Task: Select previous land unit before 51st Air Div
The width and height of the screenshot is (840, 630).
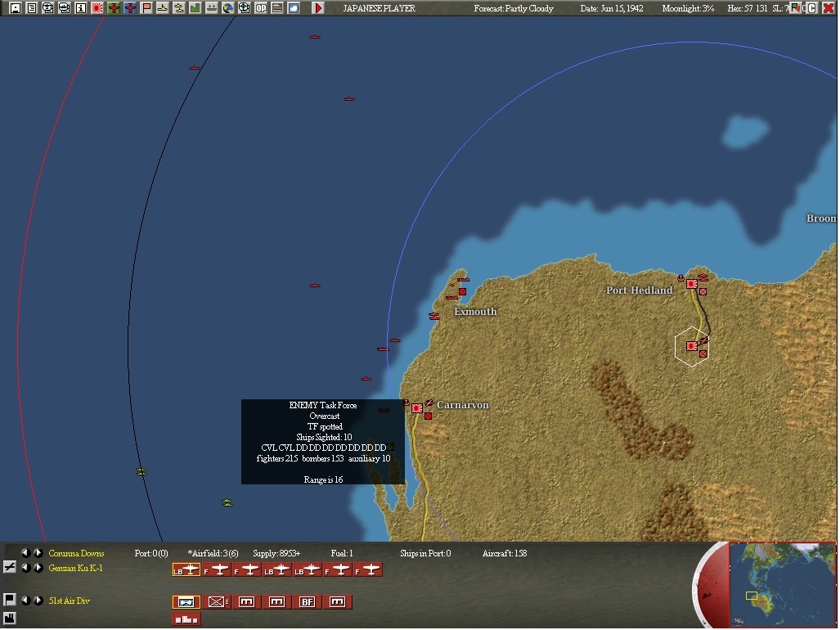Action: [x=25, y=600]
